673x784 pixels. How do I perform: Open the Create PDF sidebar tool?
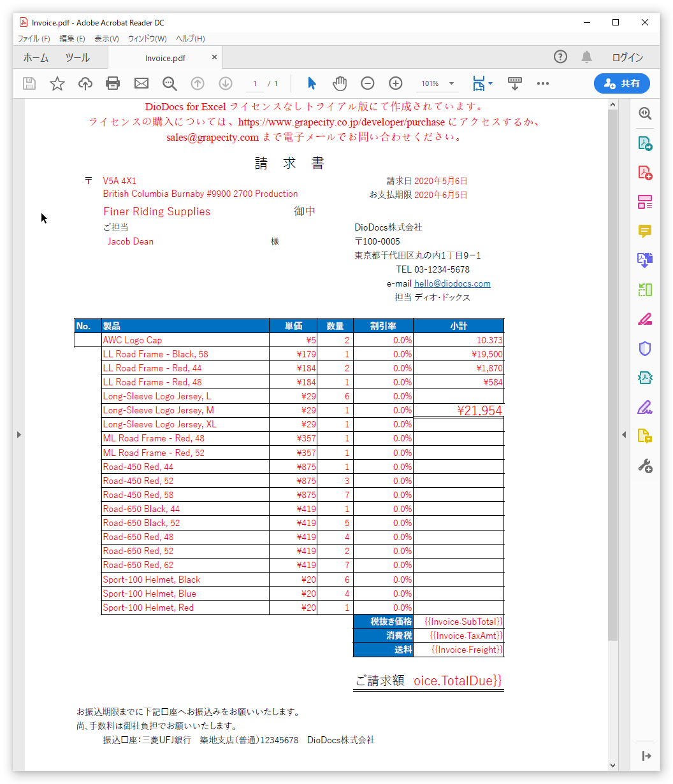coord(645,173)
